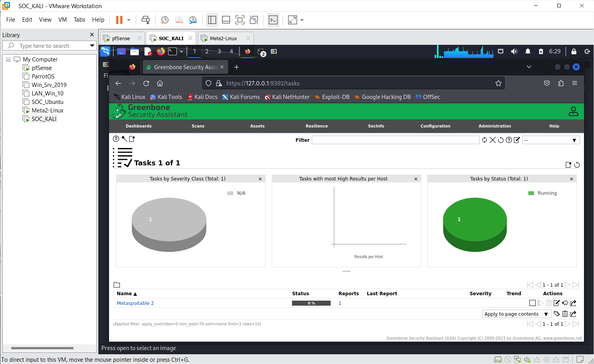Send Ctrl+Alt+Del to the virtual machine
Viewport: 594px width, 364px height.
click(x=145, y=20)
